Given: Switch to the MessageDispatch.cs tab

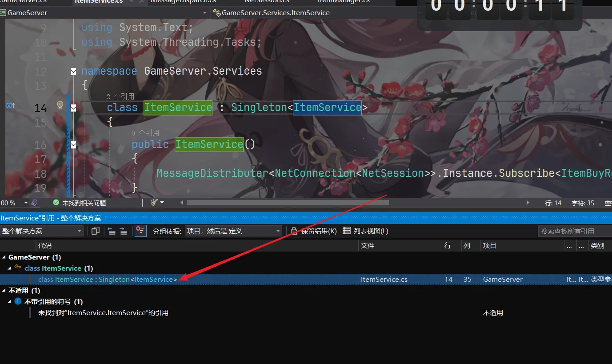Looking at the screenshot, I should [x=183, y=1].
